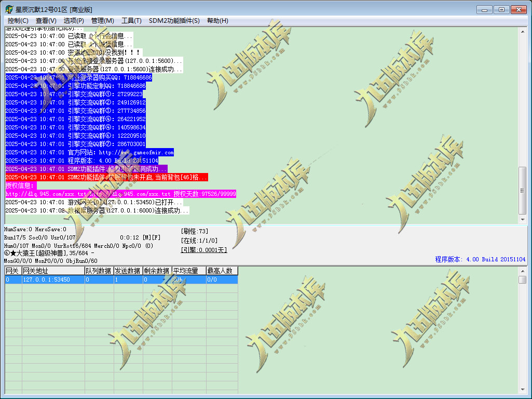Click the purple 修复引擎漏洞成功 log line
This screenshot has width=532, height=399.
click(x=87, y=169)
